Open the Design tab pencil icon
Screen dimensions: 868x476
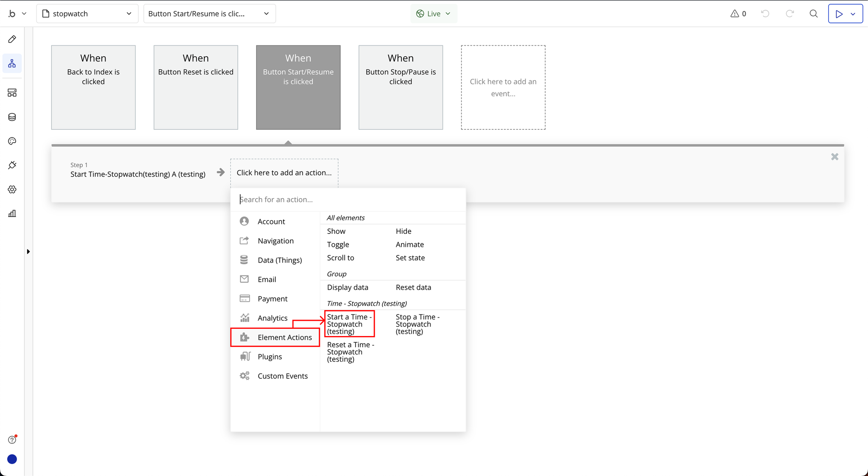point(12,39)
